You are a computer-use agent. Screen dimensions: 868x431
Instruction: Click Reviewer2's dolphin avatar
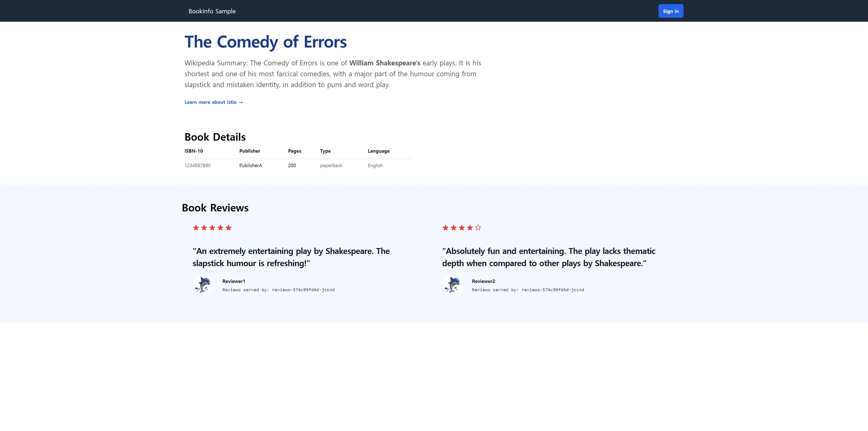(x=453, y=285)
